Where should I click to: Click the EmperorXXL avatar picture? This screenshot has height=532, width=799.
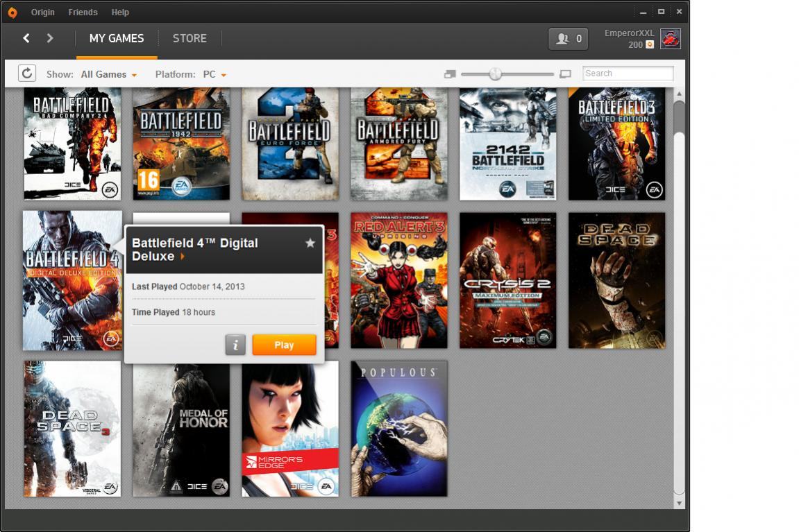pos(670,39)
